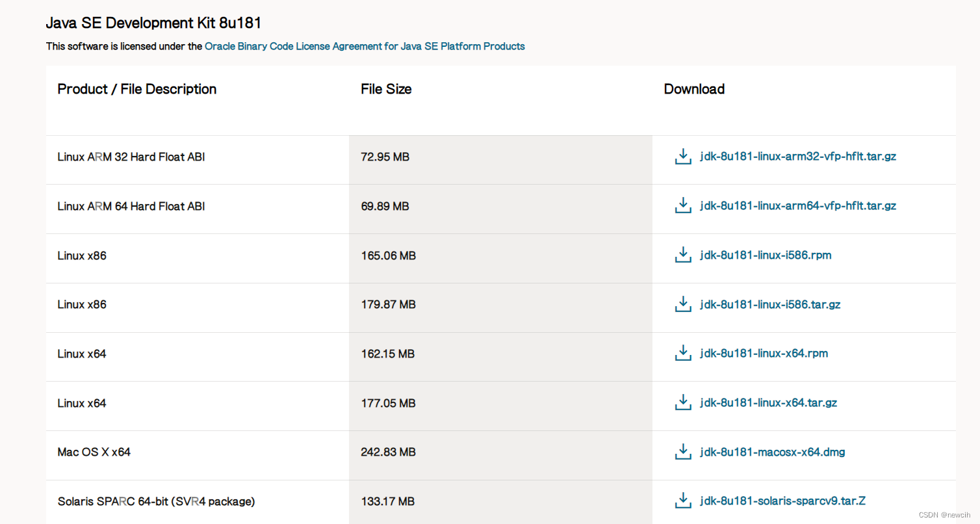Download jdk-8u181-linux-i586.tar.gz file link
The width and height of the screenshot is (980, 524).
pos(770,304)
